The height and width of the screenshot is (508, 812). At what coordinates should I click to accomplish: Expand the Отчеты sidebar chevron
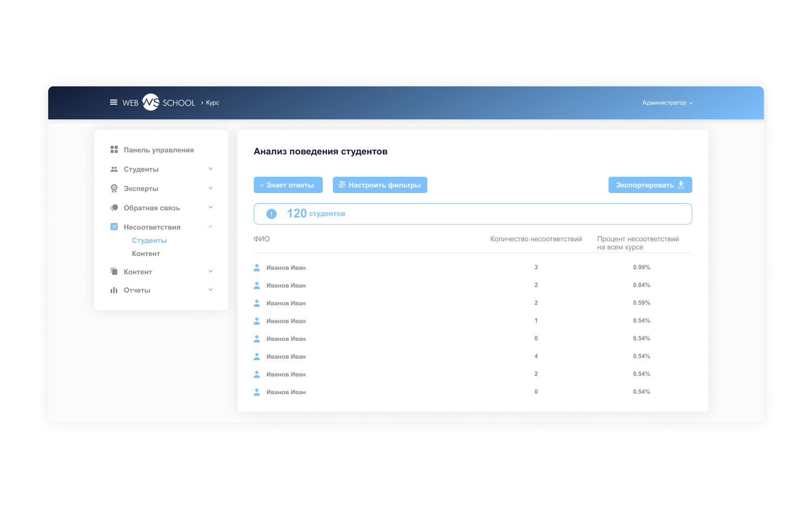[x=211, y=290]
